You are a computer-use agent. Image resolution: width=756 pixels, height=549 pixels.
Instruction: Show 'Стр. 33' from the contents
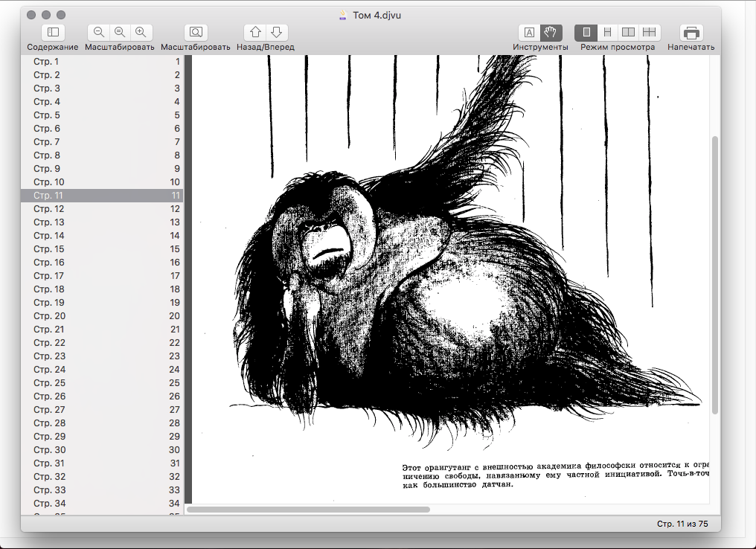pyautogui.click(x=102, y=489)
